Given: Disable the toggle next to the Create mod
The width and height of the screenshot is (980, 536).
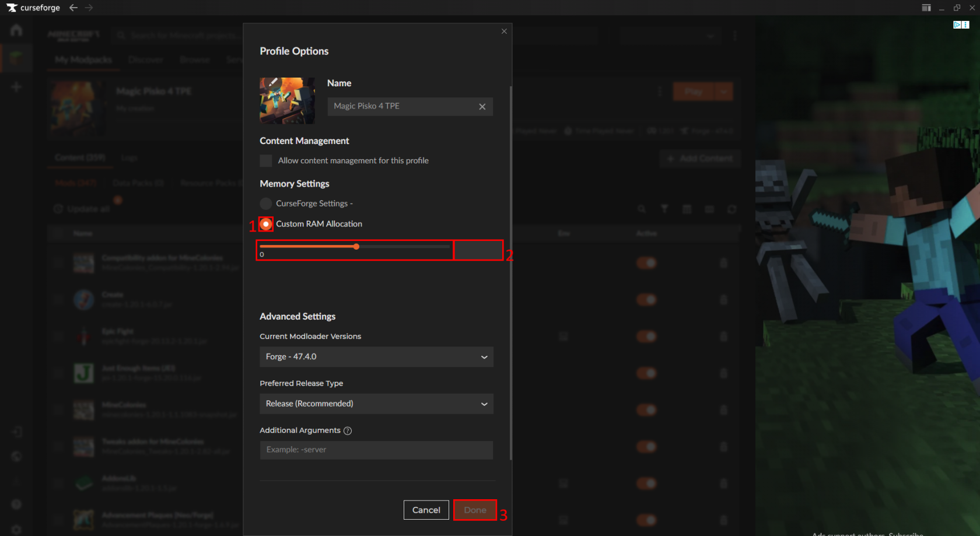Looking at the screenshot, I should point(646,299).
